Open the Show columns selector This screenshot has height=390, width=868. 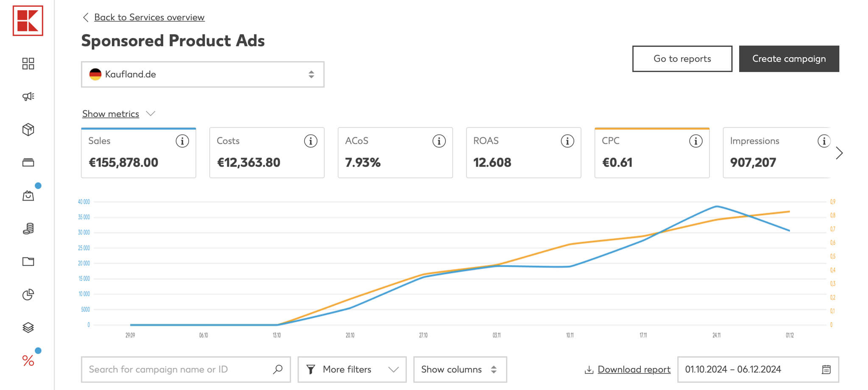pos(460,370)
